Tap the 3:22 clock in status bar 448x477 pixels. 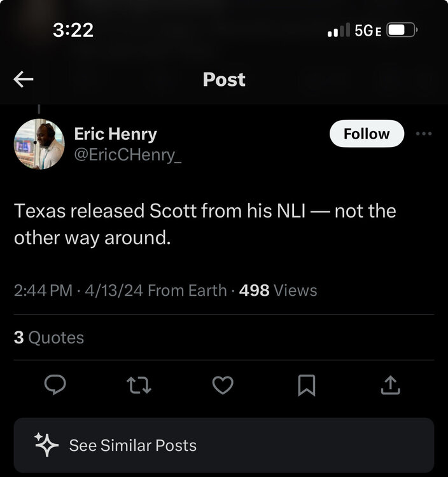tap(73, 30)
